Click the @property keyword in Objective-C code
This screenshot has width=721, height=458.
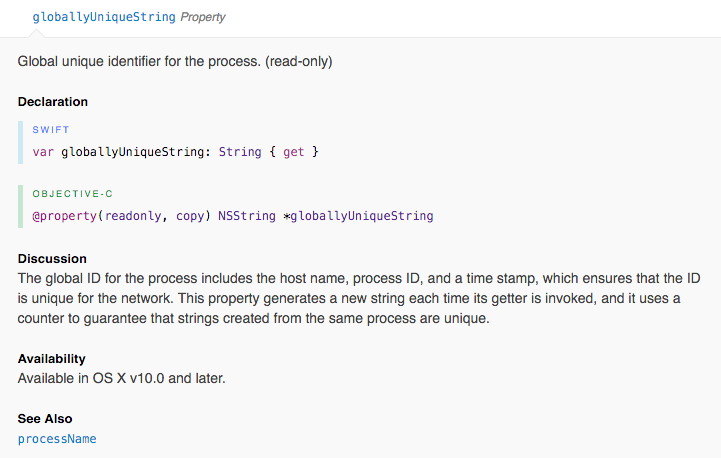pyautogui.click(x=64, y=216)
